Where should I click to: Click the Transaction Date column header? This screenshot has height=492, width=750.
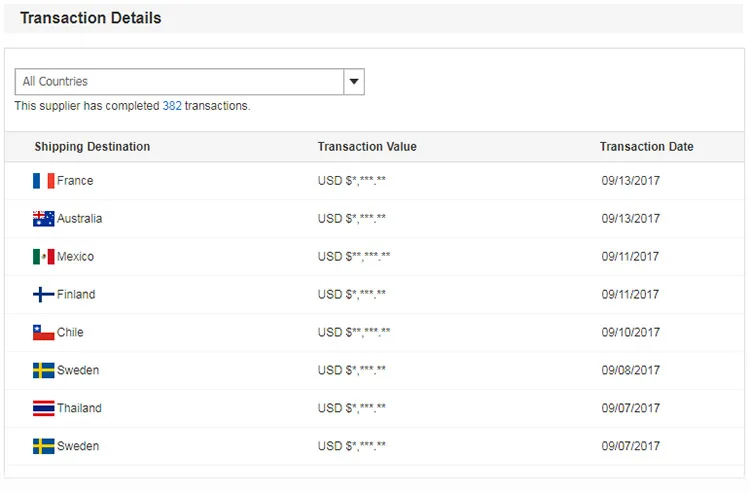(x=646, y=147)
